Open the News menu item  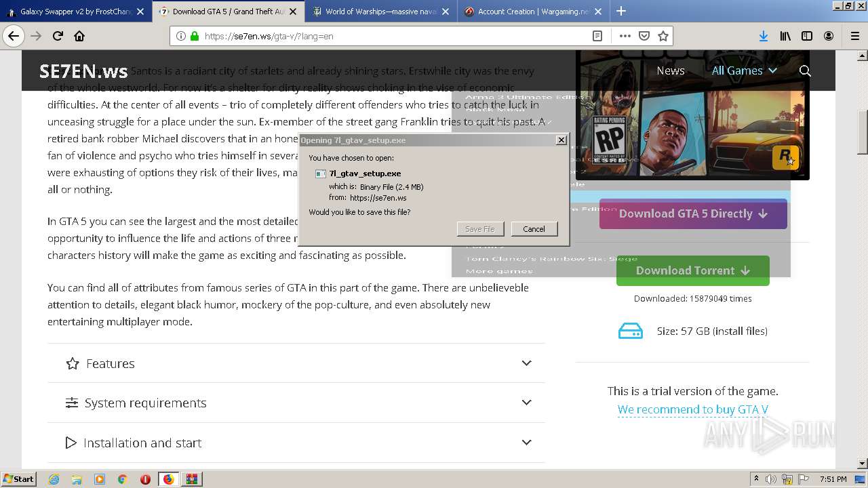[671, 70]
